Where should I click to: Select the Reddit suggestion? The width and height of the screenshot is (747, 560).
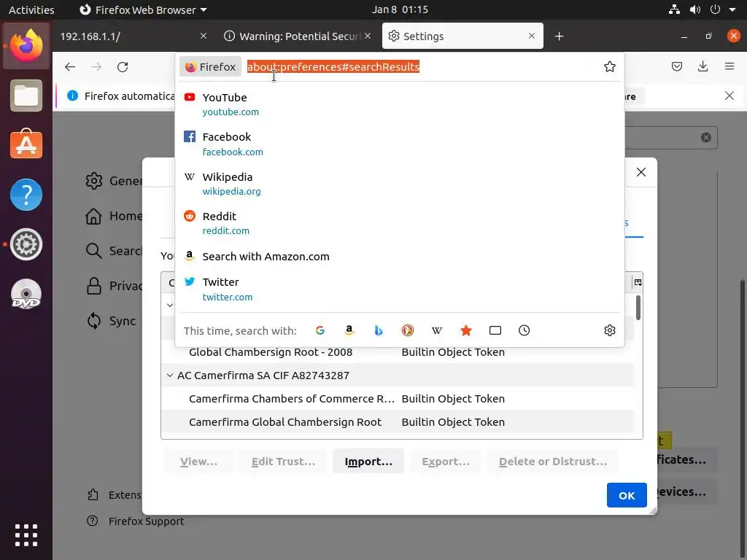click(x=399, y=223)
